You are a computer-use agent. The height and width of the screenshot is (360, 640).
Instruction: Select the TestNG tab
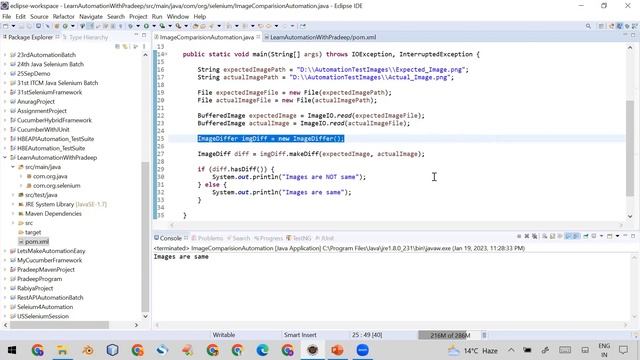299,238
